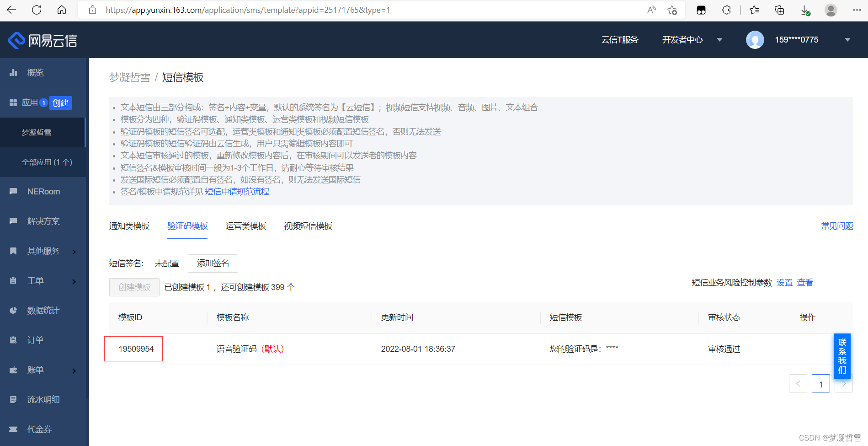Open NERoom in the sidebar
This screenshot has height=446, width=868.
pyautogui.click(x=43, y=192)
